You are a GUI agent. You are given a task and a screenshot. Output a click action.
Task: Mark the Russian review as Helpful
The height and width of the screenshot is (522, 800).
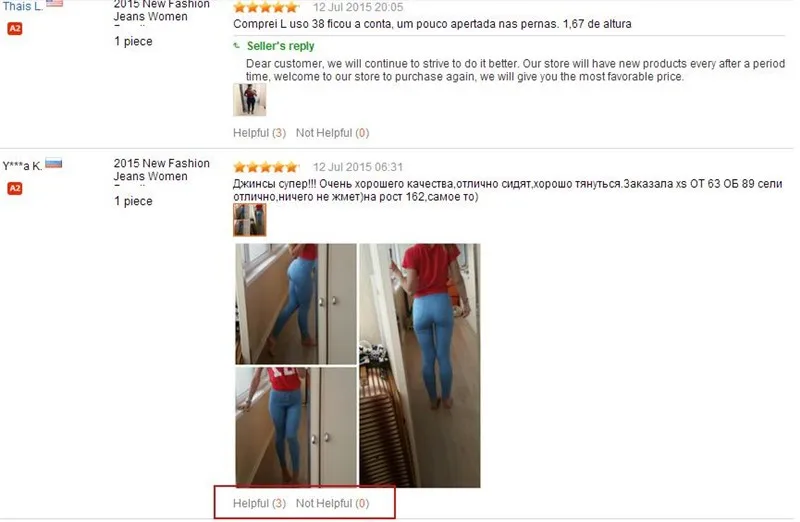[x=259, y=503]
